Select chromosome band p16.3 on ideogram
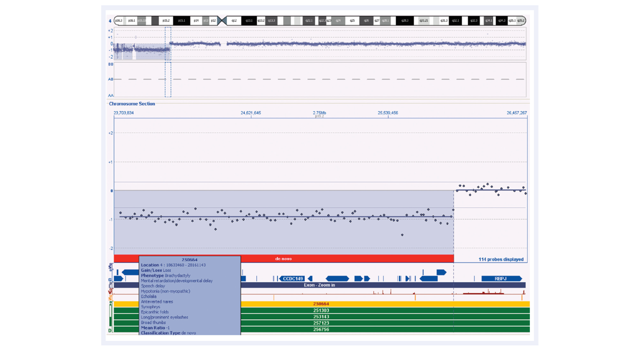Viewport: 644px width, 350px height. [119, 21]
